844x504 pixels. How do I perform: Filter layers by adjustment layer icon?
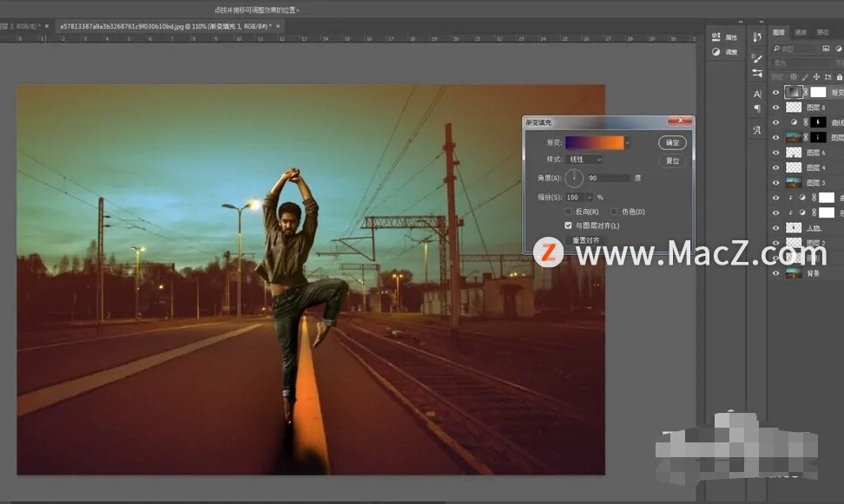(839, 49)
